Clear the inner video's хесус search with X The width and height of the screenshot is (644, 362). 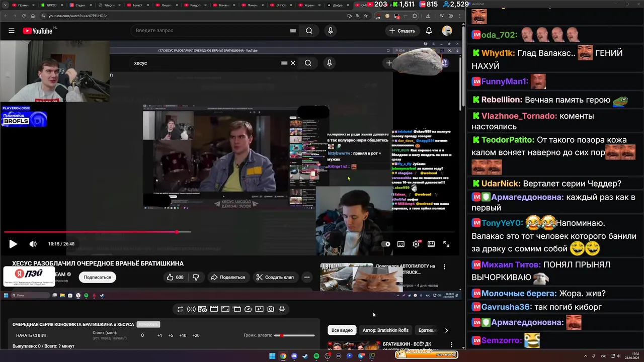[293, 63]
